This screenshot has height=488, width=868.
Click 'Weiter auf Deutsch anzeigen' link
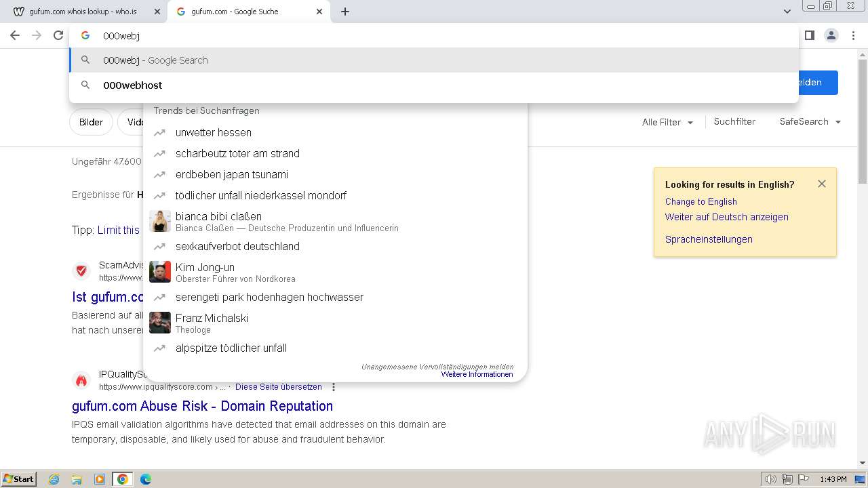726,218
